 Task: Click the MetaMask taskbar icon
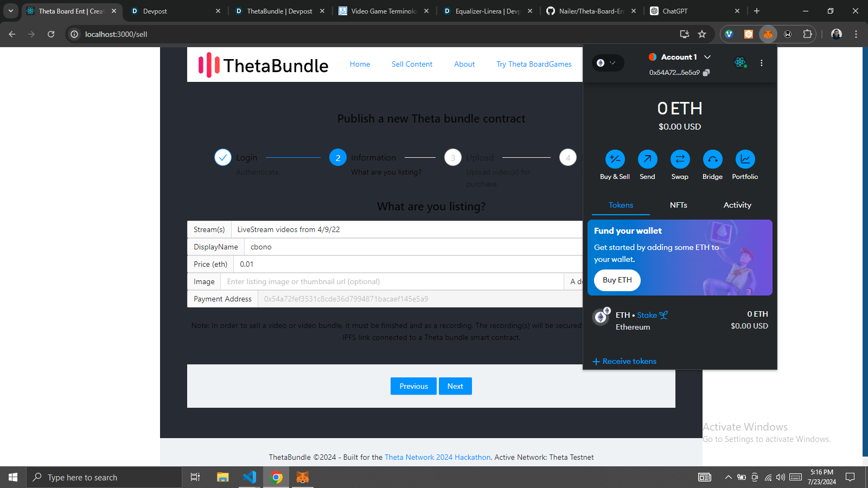pyautogui.click(x=303, y=477)
